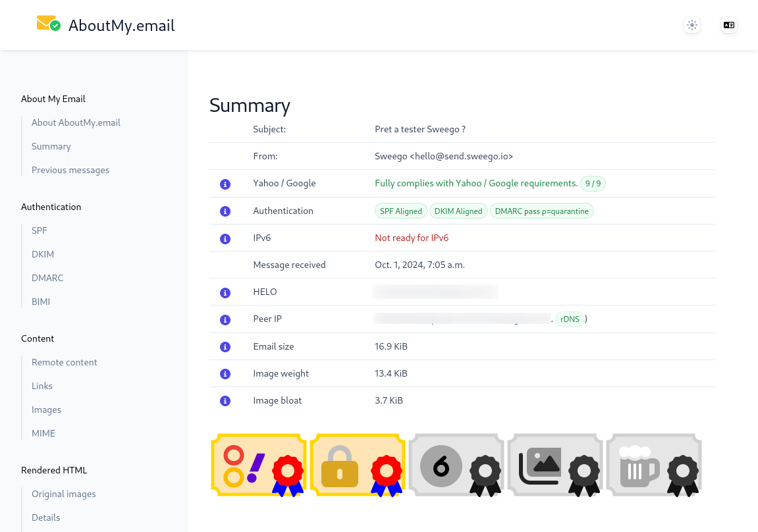Click the info icon next to Email size
Viewport: 758px width, 532px height.
[x=225, y=346]
